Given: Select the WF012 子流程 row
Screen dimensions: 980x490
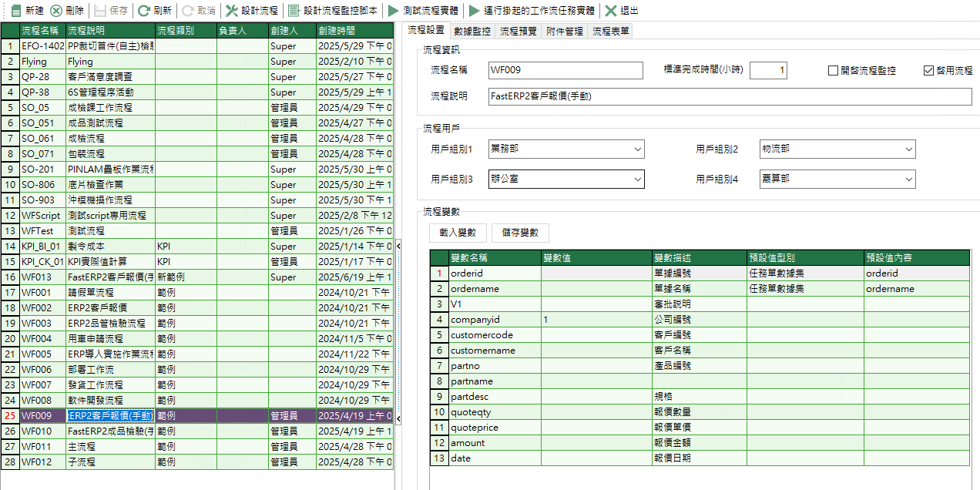Looking at the screenshot, I should (197, 462).
